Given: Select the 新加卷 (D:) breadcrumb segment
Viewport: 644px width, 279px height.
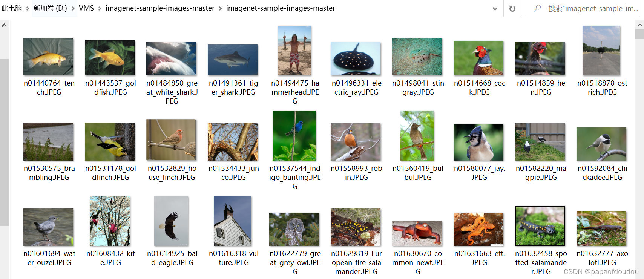Looking at the screenshot, I should (50, 8).
